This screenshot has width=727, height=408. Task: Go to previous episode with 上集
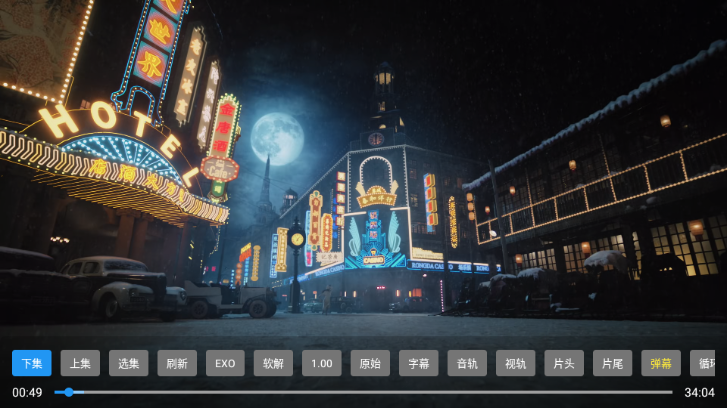tap(80, 363)
